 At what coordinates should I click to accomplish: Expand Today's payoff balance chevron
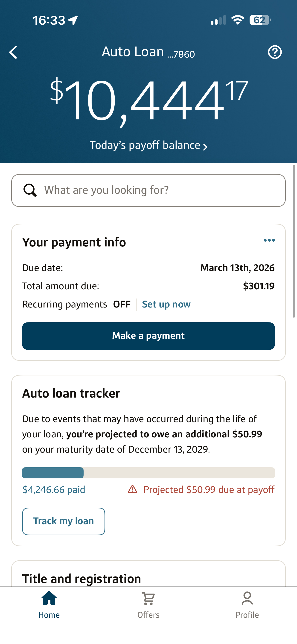205,147
